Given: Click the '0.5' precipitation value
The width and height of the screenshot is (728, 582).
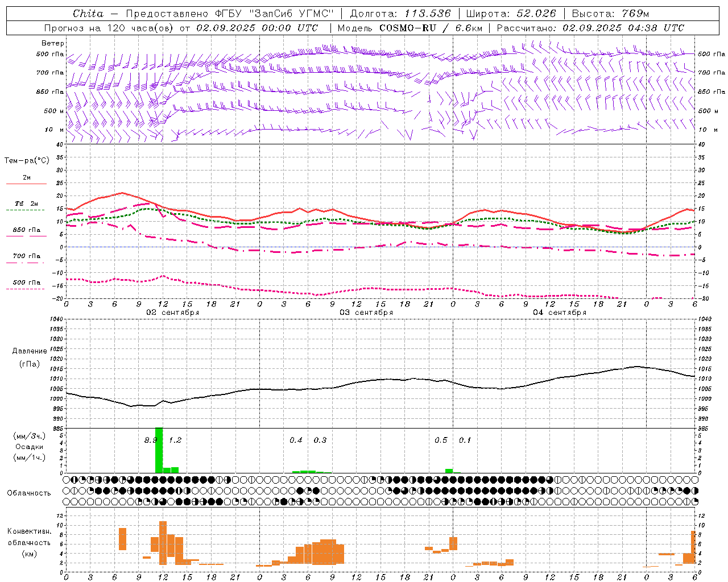Looking at the screenshot, I should (441, 440).
